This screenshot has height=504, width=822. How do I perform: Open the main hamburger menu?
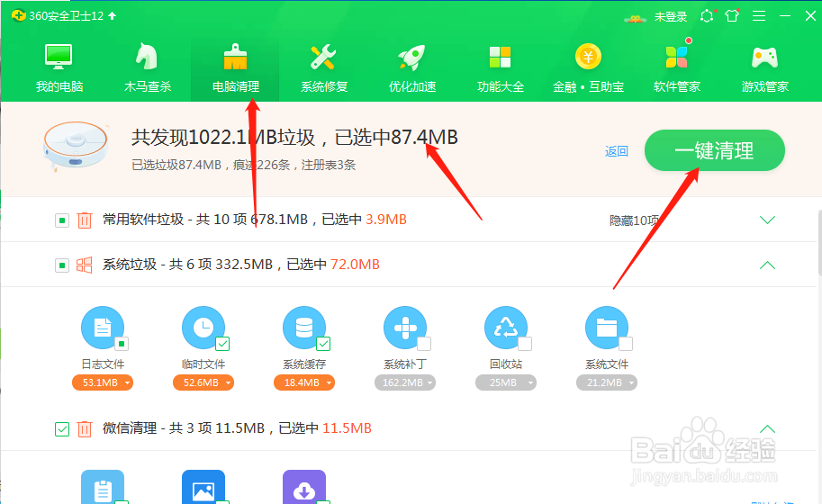pyautogui.click(x=759, y=16)
